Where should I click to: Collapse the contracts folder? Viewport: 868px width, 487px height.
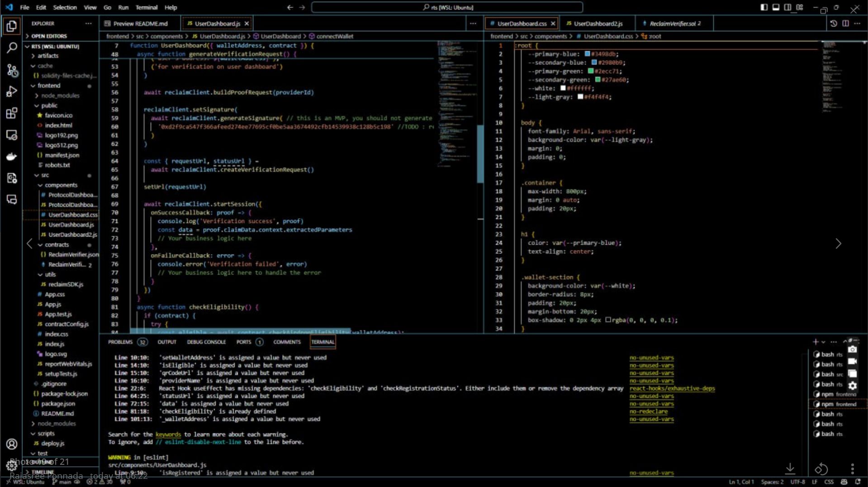pyautogui.click(x=57, y=245)
